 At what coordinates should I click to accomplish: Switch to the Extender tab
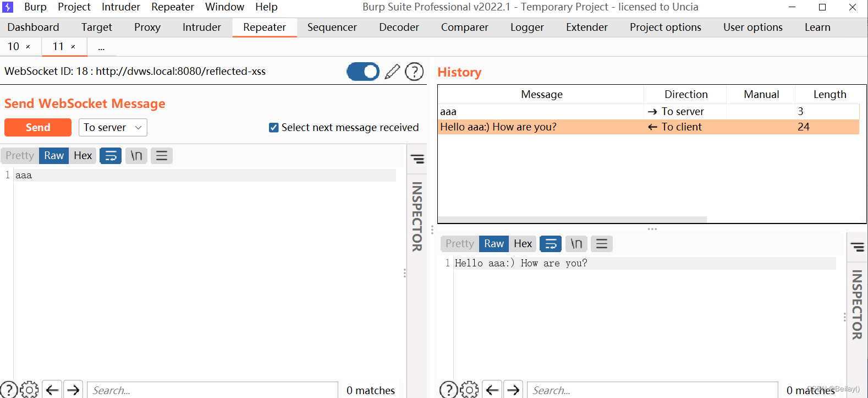(587, 28)
